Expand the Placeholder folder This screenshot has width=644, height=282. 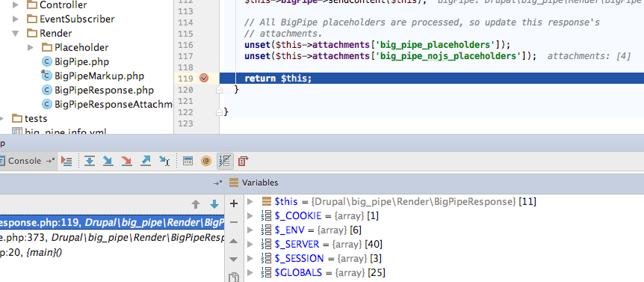(31, 47)
